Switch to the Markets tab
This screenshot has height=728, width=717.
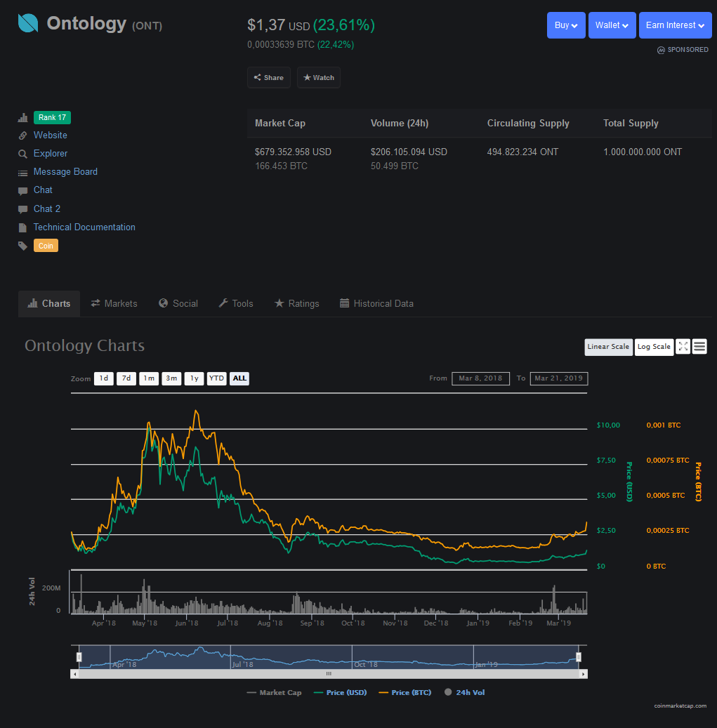114,304
